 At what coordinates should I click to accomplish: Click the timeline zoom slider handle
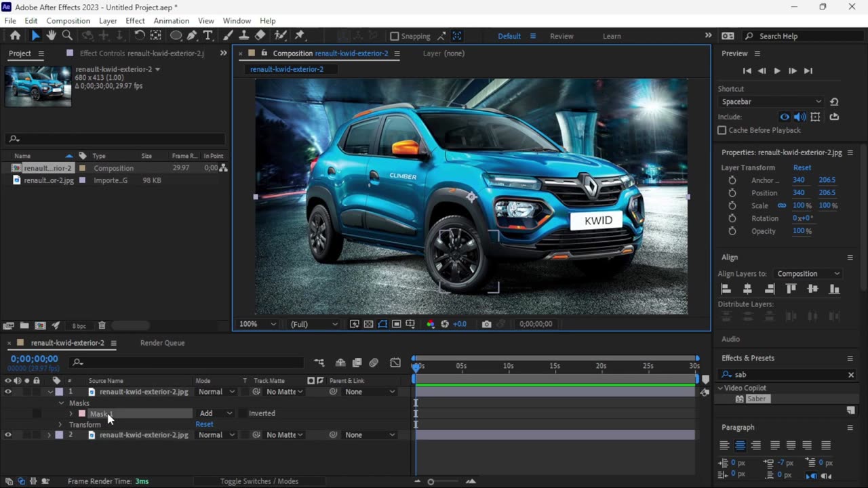tap(431, 482)
